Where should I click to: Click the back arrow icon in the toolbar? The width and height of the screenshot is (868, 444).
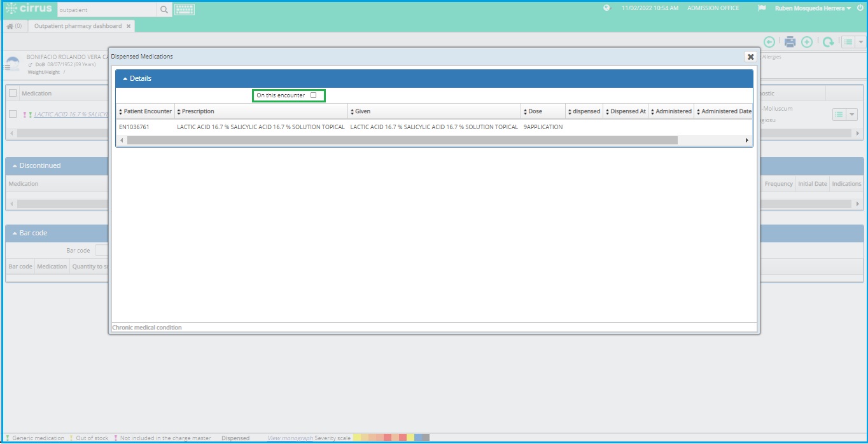click(x=769, y=42)
